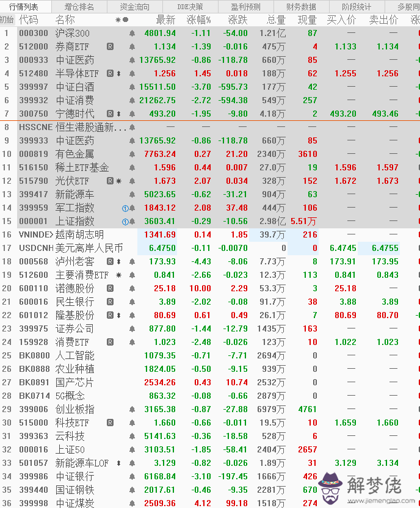Click the bell alert icon for 中证白酒
Screen dimensions: 420x508
coord(132,87)
